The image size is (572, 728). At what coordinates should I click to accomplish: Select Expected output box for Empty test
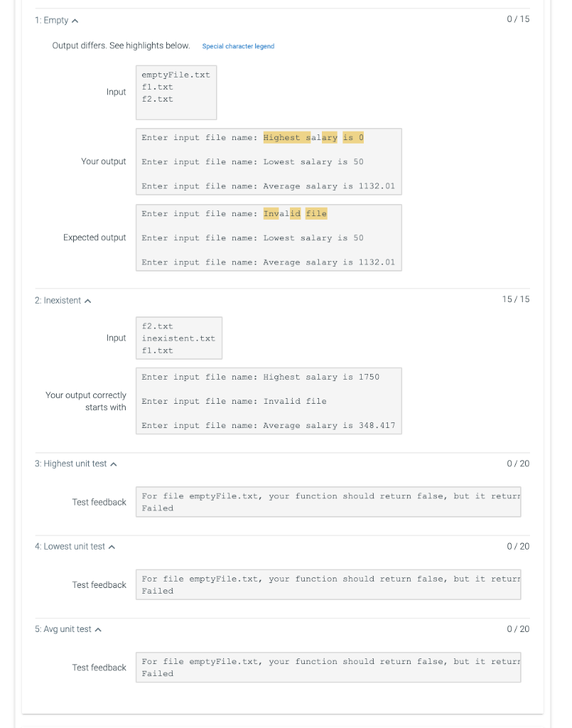[x=269, y=237]
